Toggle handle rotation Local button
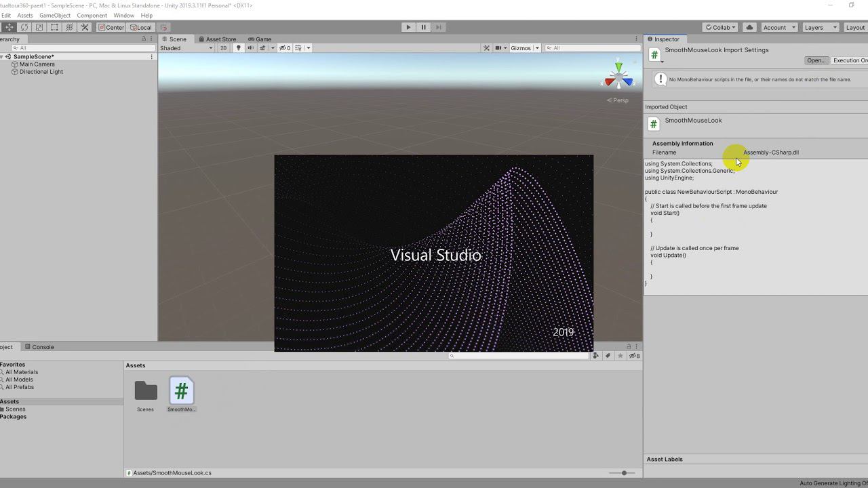The image size is (868, 488). pos(141,27)
